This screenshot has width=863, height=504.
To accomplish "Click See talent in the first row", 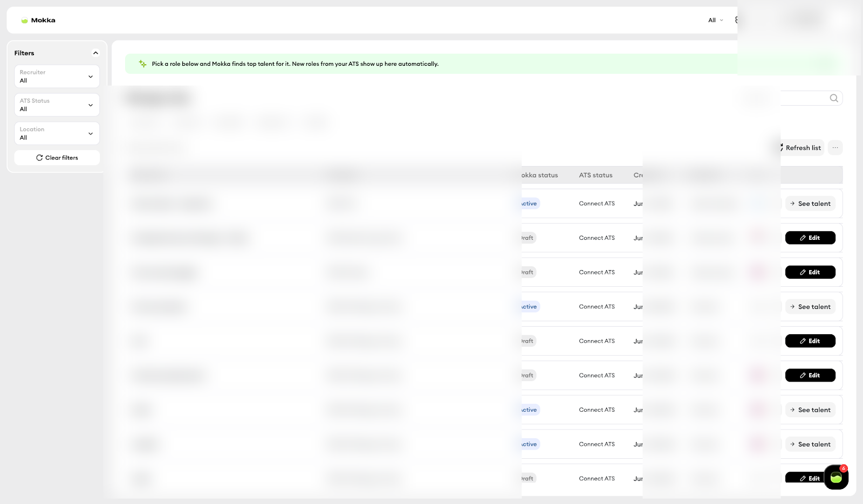I will [810, 204].
